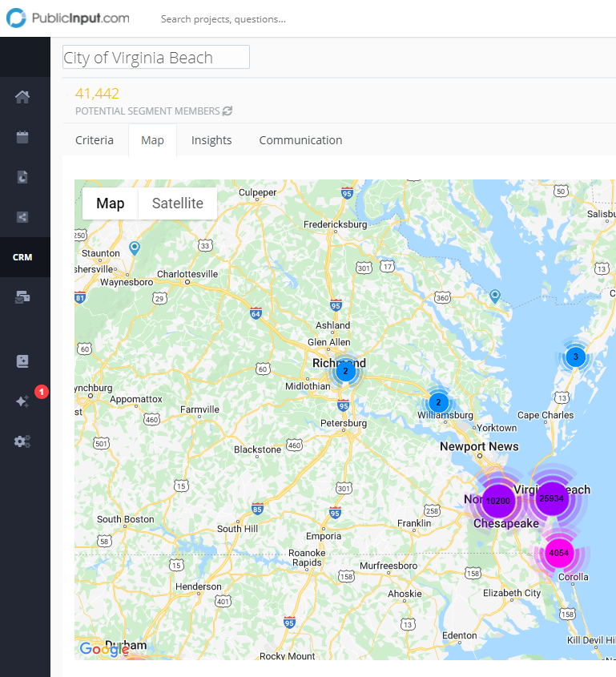This screenshot has width=616, height=677.
Task: Switch map to Satellite view
Action: tap(178, 204)
